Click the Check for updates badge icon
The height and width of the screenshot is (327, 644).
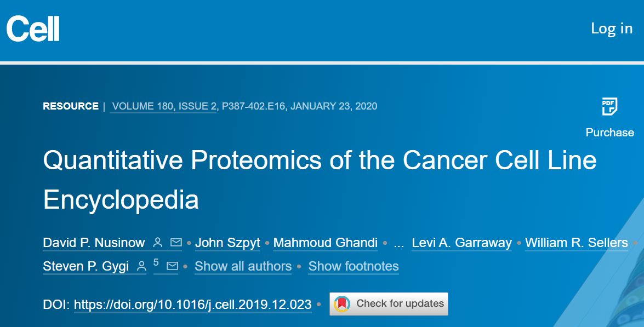[343, 304]
